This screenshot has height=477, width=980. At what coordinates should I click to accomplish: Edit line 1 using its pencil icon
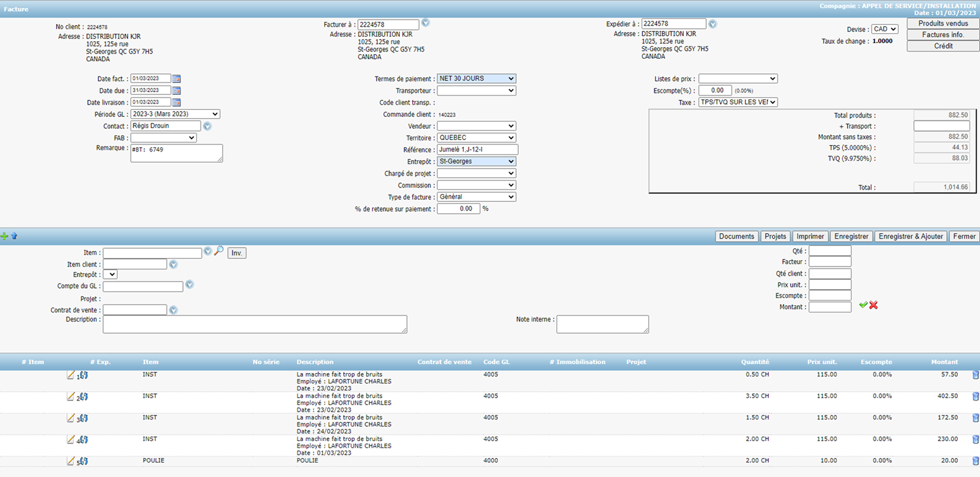pos(71,374)
